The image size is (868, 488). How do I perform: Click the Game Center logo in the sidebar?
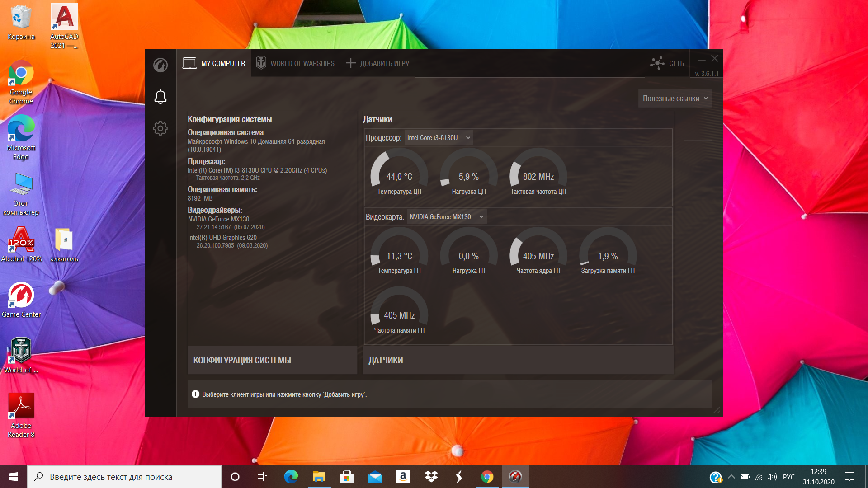160,65
